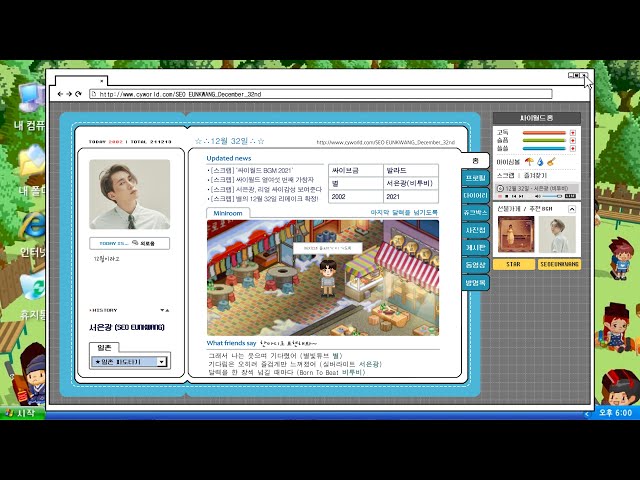Open the 일촌 파도타기 dropdown
The height and width of the screenshot is (480, 640).
[x=130, y=362]
